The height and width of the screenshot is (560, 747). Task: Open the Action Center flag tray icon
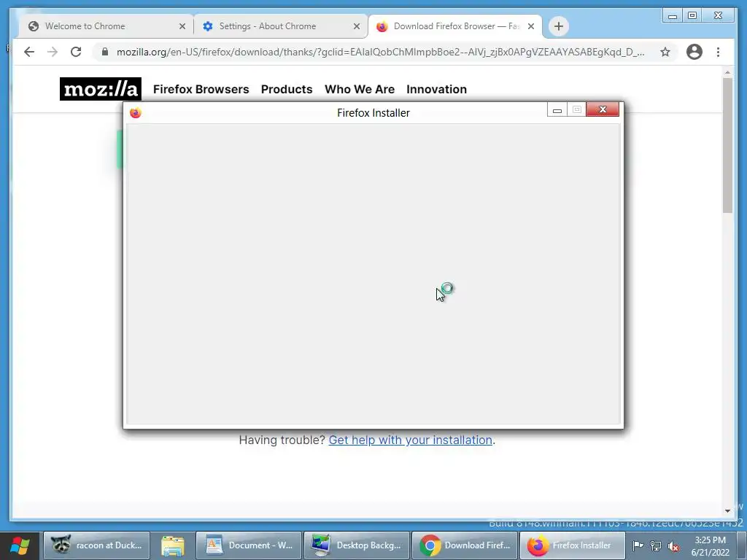coord(638,545)
